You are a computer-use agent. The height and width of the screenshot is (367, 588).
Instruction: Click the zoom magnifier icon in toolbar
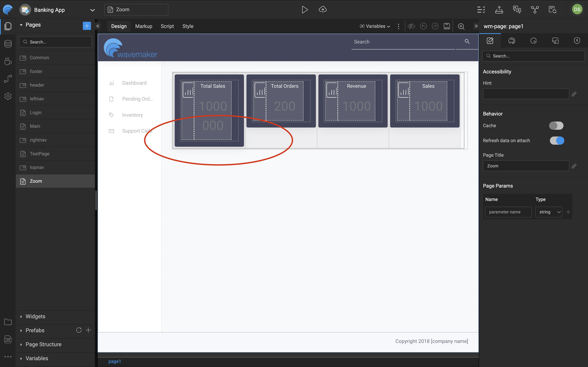click(461, 26)
